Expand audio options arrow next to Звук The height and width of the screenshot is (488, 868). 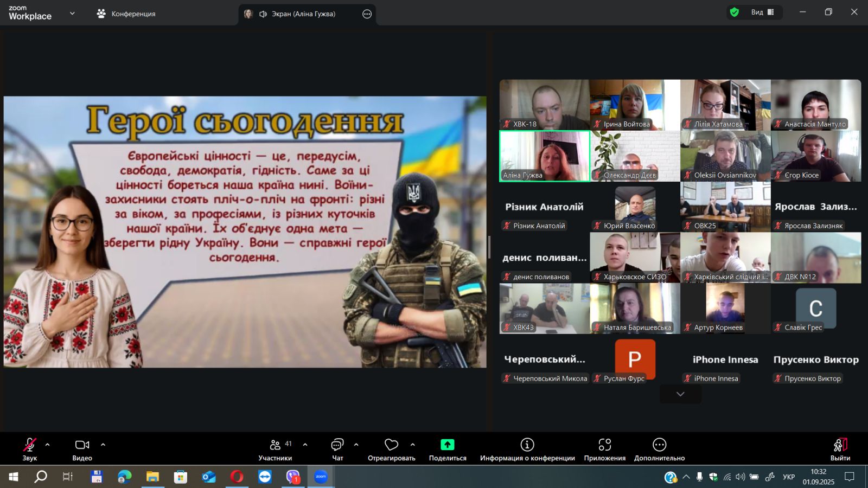coord(48,445)
